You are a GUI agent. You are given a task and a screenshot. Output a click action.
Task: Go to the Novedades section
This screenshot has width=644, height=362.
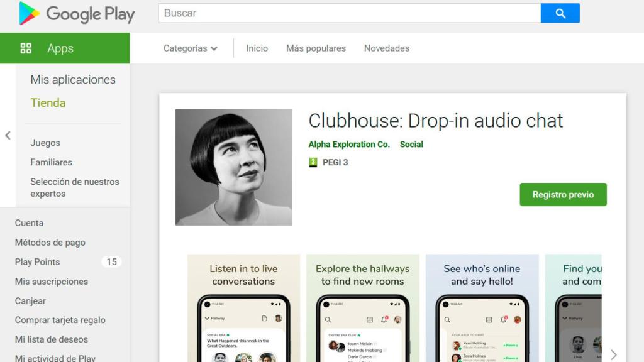pyautogui.click(x=386, y=48)
